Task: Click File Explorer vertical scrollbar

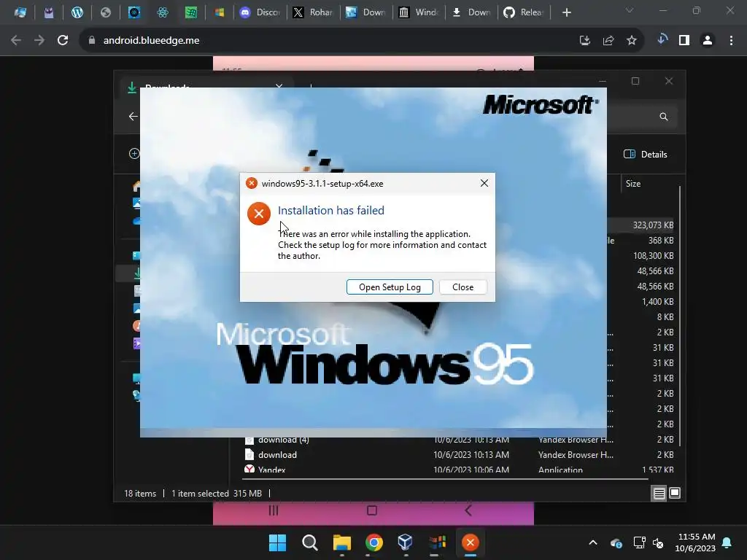Action: (680, 316)
